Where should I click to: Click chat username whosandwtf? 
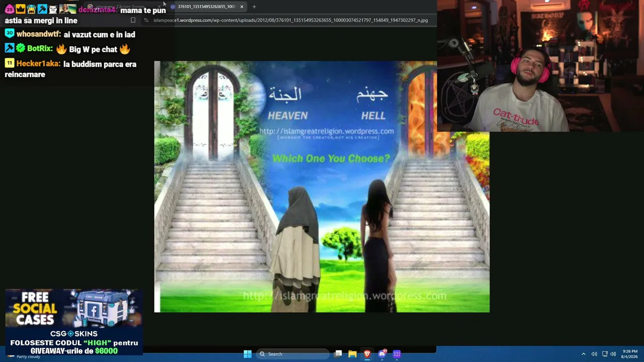[38, 34]
